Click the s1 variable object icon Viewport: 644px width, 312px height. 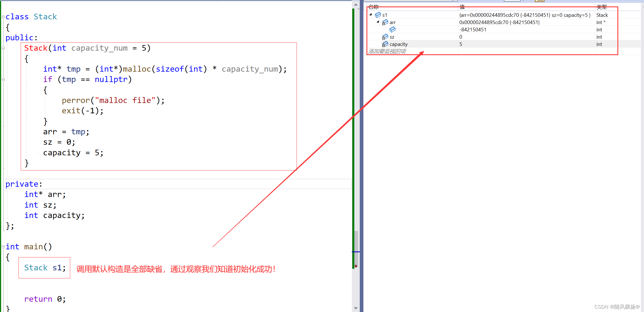tap(378, 15)
